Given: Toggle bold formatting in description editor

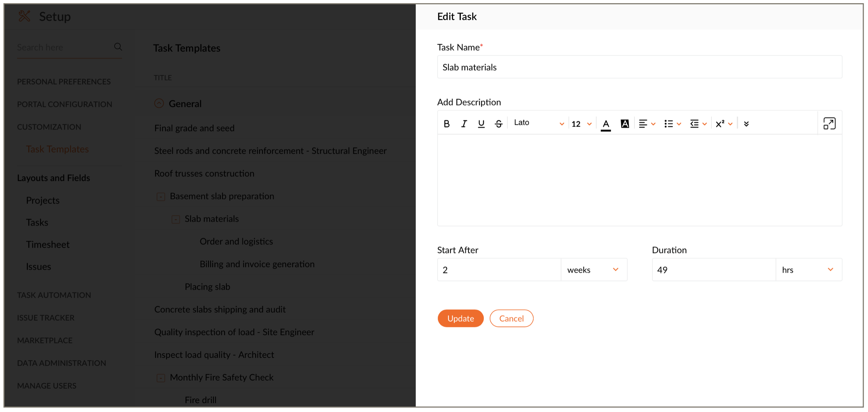Looking at the screenshot, I should point(447,124).
